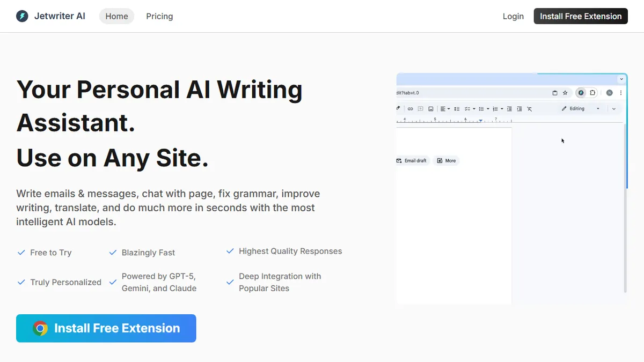Click 'Powered by GPT-5, Gemini, and Claude' text
The width and height of the screenshot is (644, 362).
pyautogui.click(x=159, y=282)
